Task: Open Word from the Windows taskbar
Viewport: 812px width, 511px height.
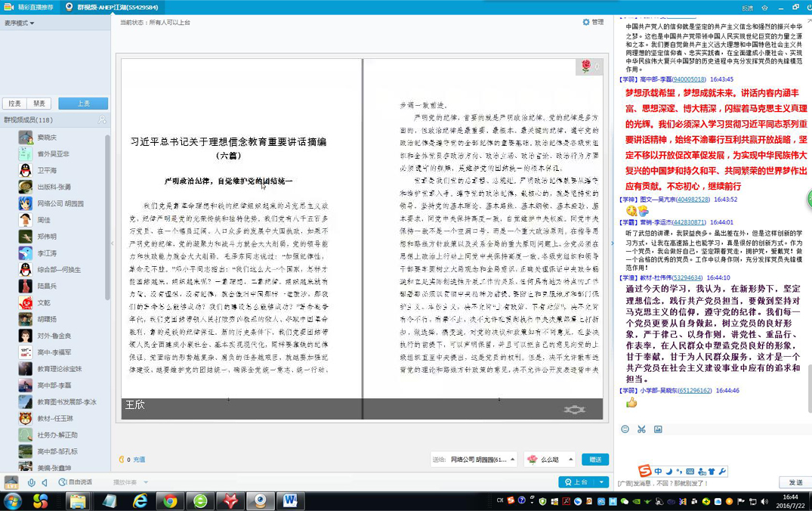Action: (x=290, y=501)
